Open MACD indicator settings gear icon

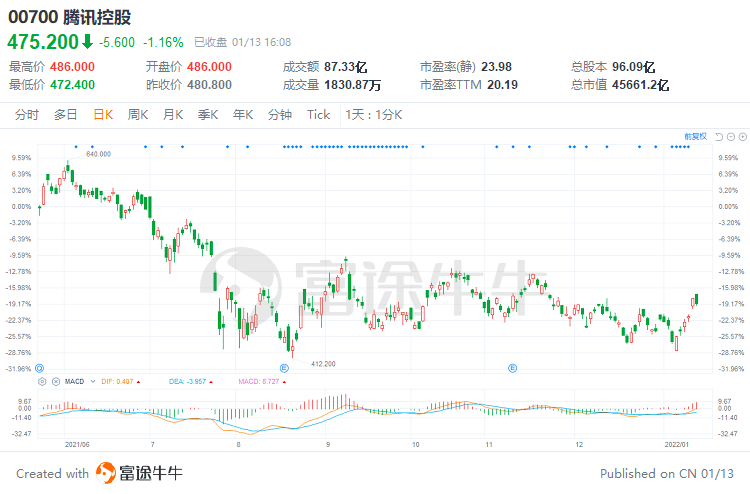(x=42, y=381)
